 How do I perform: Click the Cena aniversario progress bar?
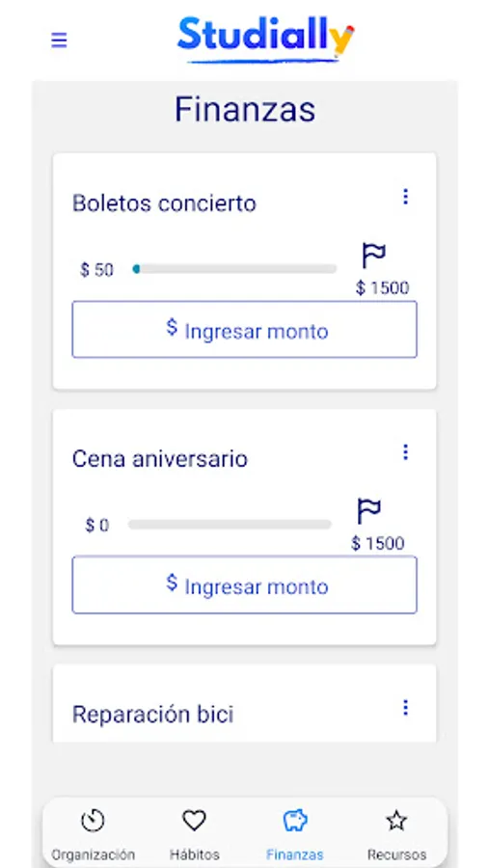point(230,525)
